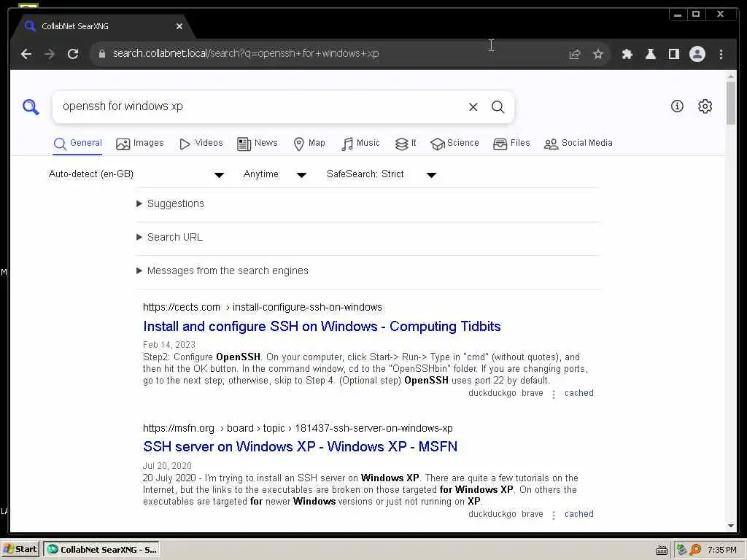Click the scrollbar down arrow
This screenshot has height=560, width=747.
pyautogui.click(x=731, y=526)
